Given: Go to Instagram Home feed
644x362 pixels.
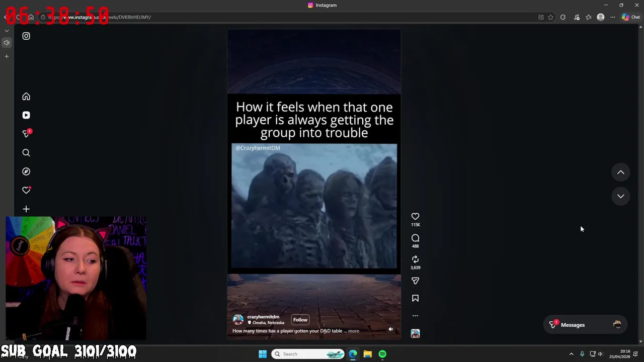Looking at the screenshot, I should pyautogui.click(x=26, y=97).
